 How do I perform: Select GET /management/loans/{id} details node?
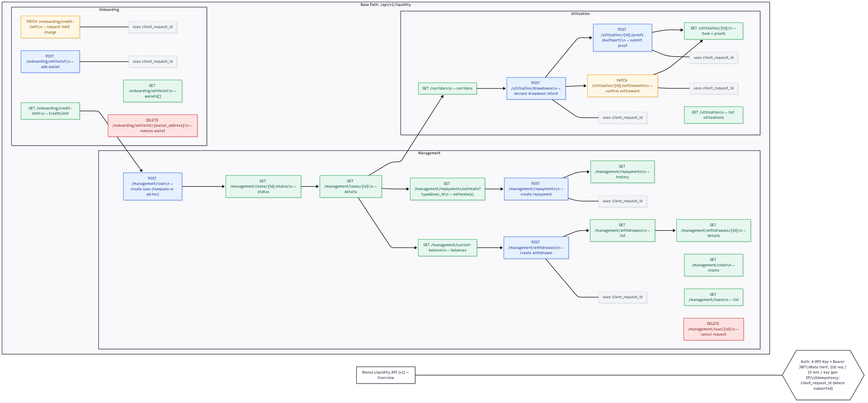click(351, 186)
